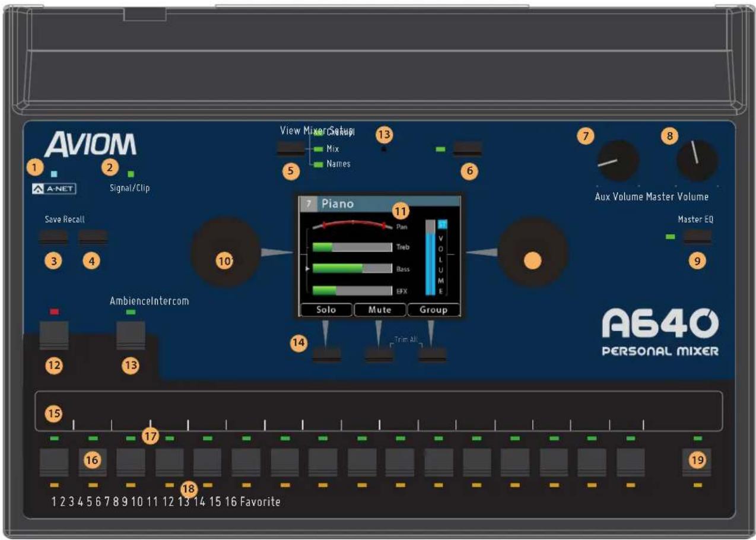The image size is (756, 540).
Task: Push the View Mixer Setup button
Action: click(291, 149)
